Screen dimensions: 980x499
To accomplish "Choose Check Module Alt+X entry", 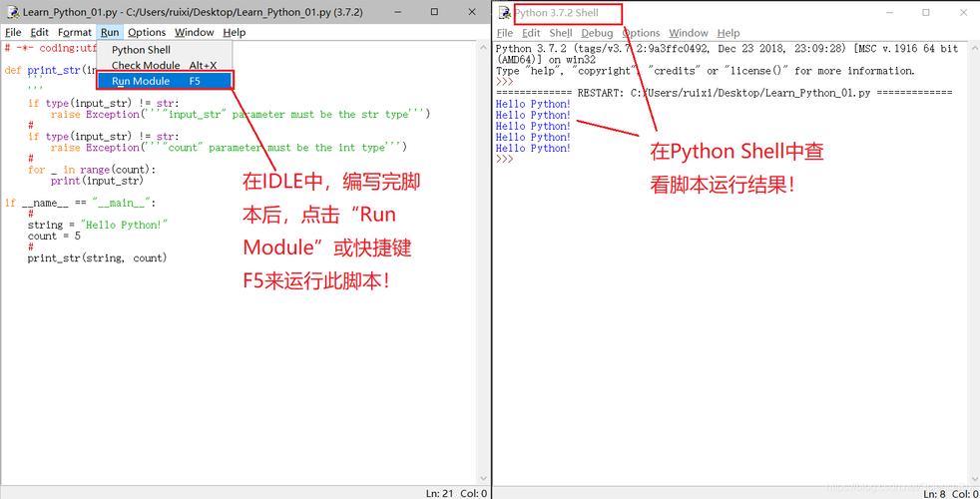I will [x=165, y=65].
